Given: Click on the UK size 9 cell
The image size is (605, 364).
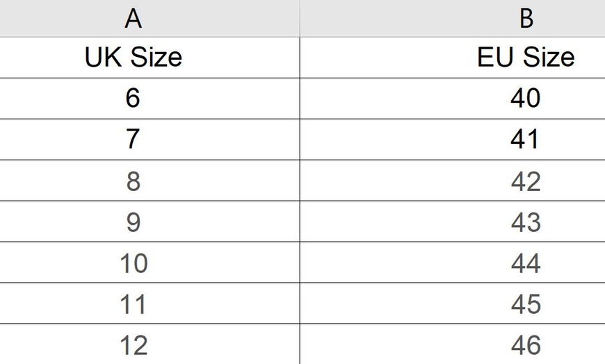Looking at the screenshot, I should tap(133, 222).
